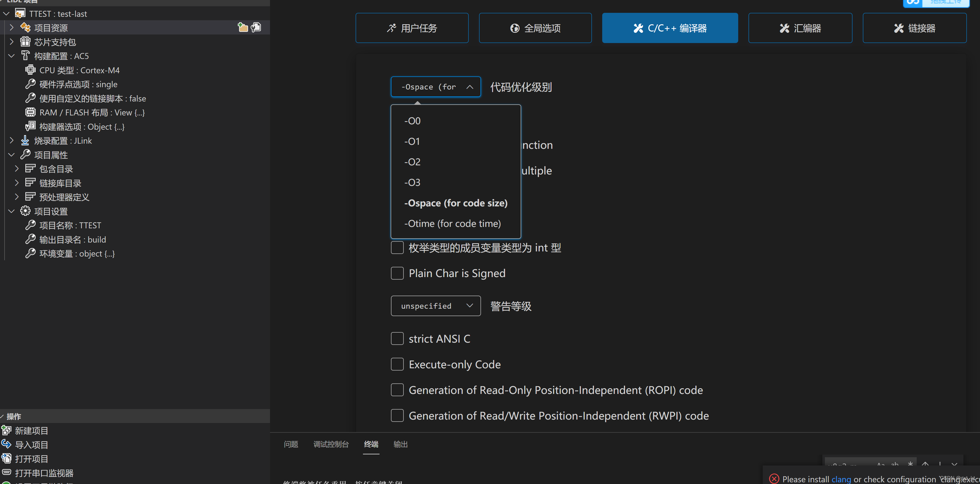
Task: Click the CPU 类型 chip icon
Action: click(30, 70)
